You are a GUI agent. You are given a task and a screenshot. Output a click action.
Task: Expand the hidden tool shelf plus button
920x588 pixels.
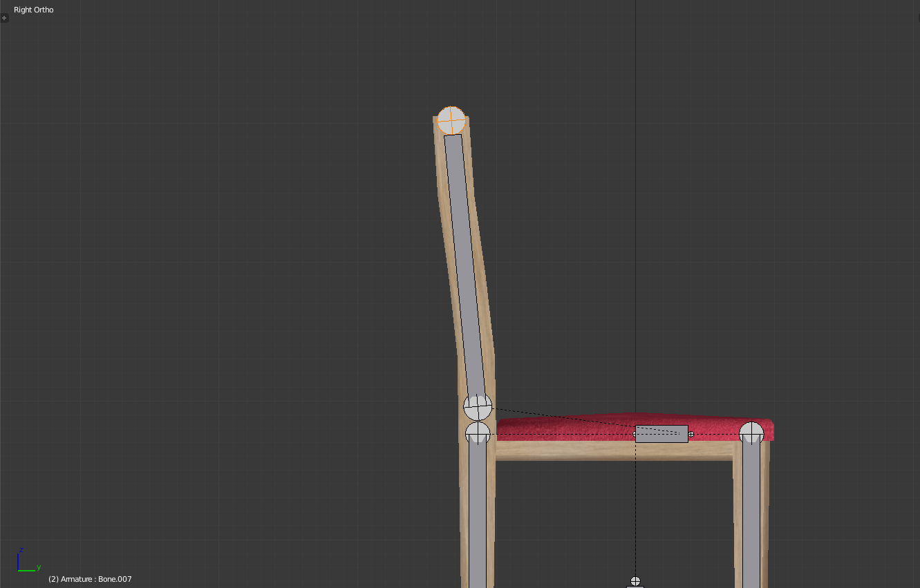tap(4, 18)
